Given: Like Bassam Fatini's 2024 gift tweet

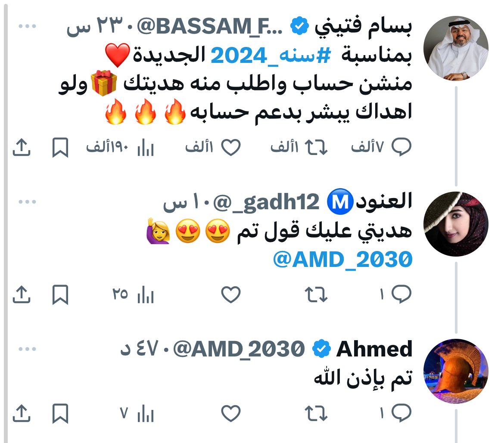Looking at the screenshot, I should click(x=231, y=148).
